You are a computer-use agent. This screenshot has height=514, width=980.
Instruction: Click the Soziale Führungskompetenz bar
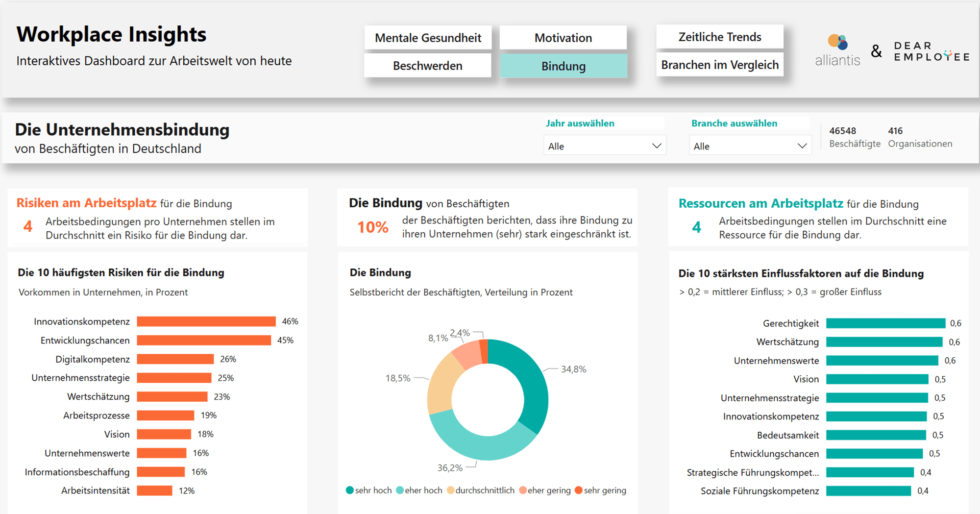(869, 491)
